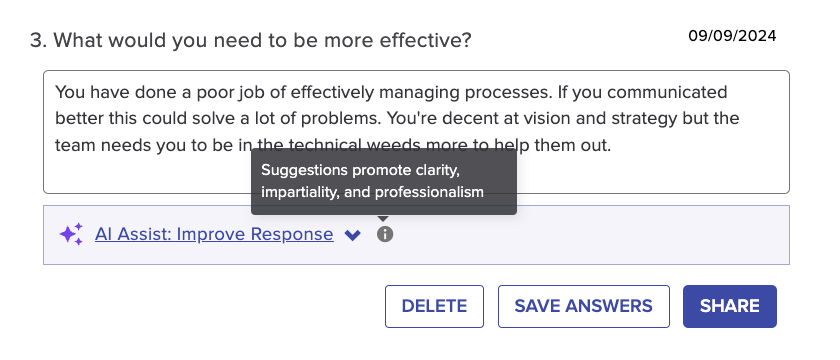Share the feedback with SHARE button
The width and height of the screenshot is (840, 360).
[730, 306]
